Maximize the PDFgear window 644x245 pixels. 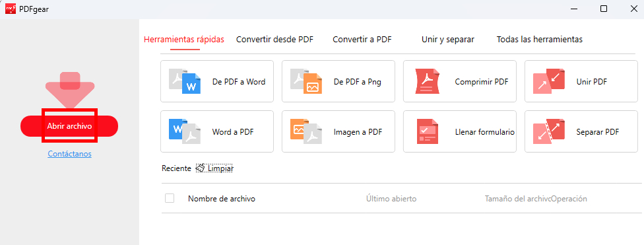tap(604, 9)
